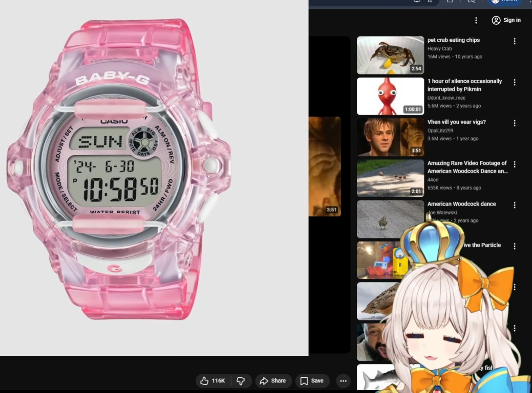Click the 2:01 duration badge
The image size is (532, 393).
coord(416,191)
